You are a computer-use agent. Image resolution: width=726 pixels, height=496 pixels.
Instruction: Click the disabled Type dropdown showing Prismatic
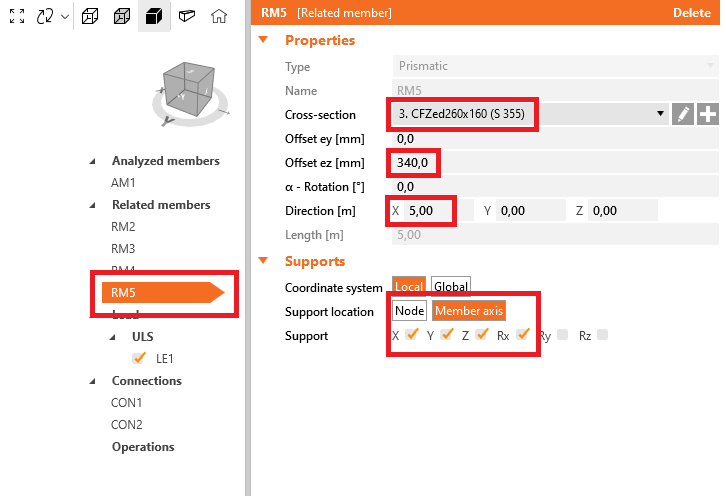(x=555, y=66)
